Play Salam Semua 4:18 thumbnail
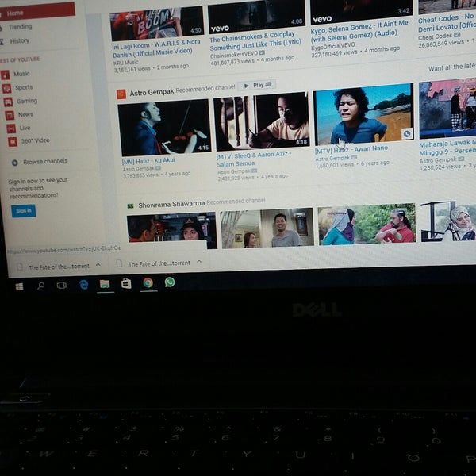Viewport: 476px width, 476px height. pyautogui.click(x=261, y=121)
